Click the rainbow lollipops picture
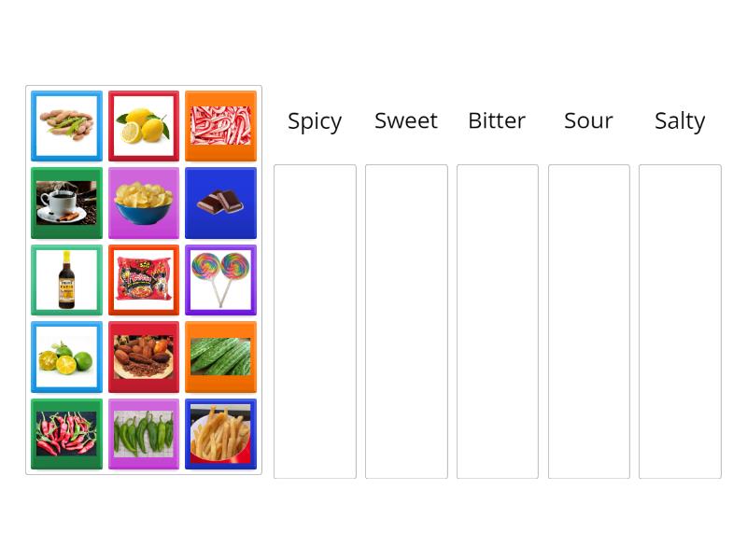The height and width of the screenshot is (560, 747). click(220, 279)
